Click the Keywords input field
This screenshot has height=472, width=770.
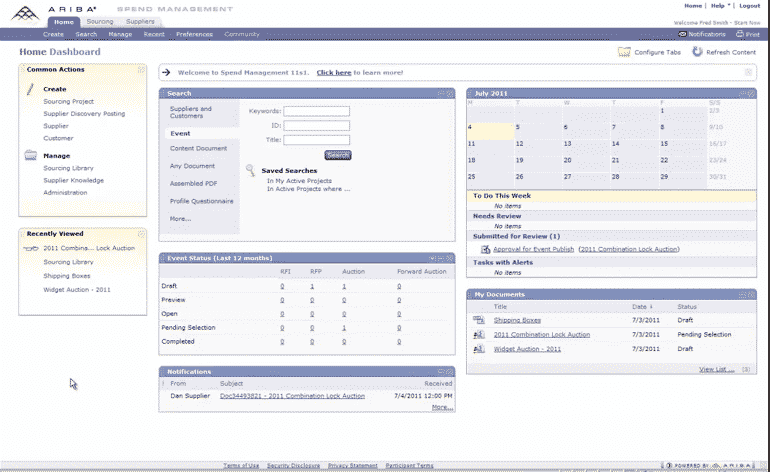(316, 111)
